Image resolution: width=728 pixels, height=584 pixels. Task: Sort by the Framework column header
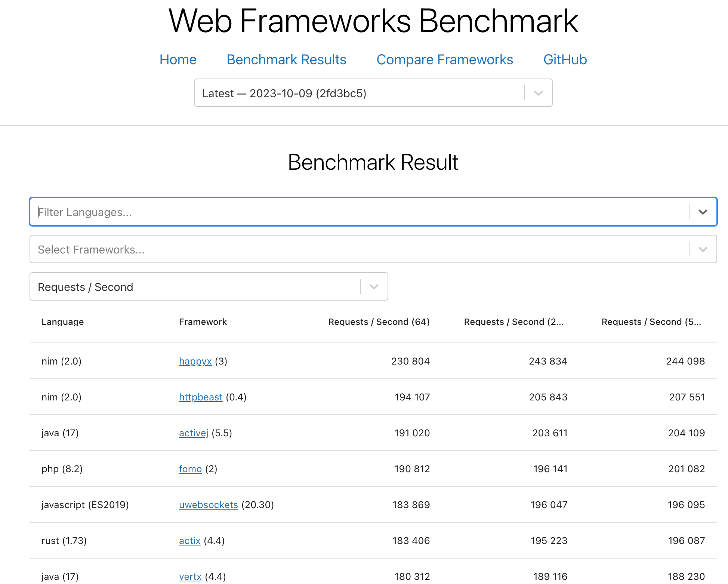click(x=203, y=322)
